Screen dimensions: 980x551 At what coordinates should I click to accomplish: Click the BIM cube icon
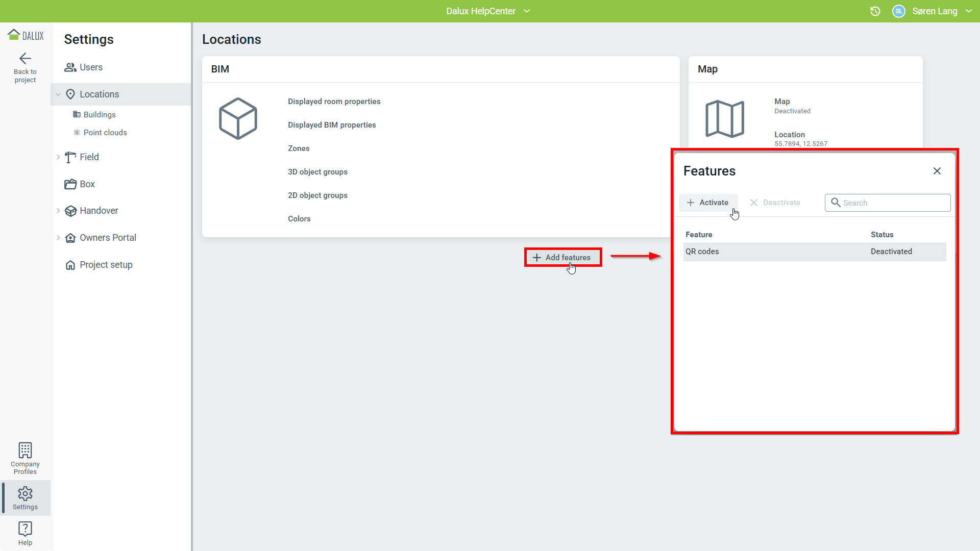238,118
